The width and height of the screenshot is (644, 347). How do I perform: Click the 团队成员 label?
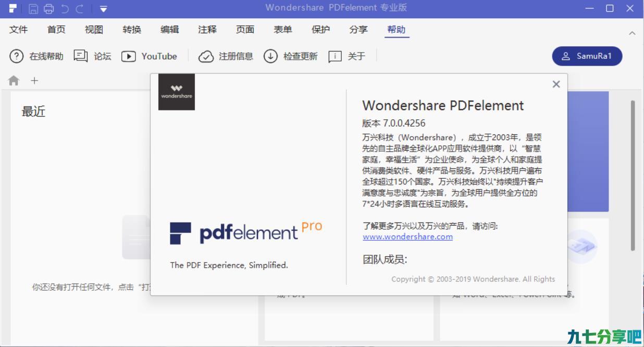385,259
